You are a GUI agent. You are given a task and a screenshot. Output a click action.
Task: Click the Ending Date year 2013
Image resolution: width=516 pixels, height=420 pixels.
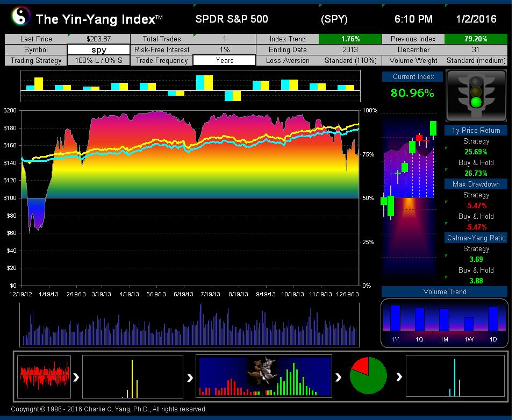click(350, 49)
